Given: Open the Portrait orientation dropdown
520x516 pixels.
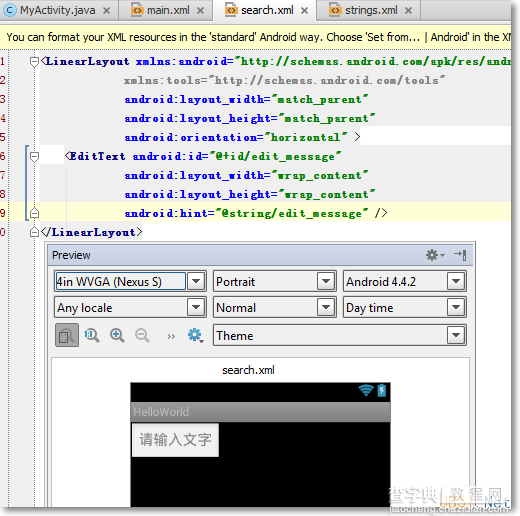Looking at the screenshot, I should tap(274, 282).
